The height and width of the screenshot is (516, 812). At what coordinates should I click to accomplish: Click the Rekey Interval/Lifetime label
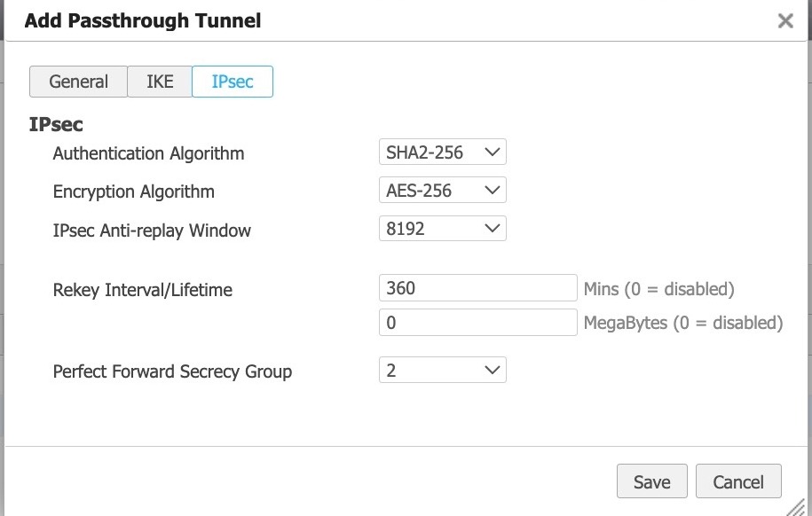[x=142, y=290]
